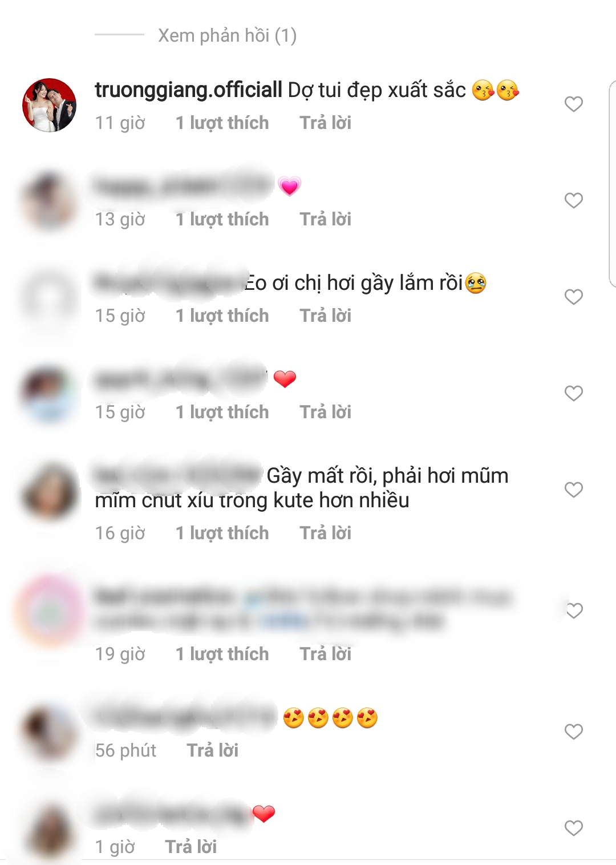This screenshot has width=616, height=865.
Task: Reply to truonggiang.officiall comment via Trả lời
Action: (x=326, y=123)
